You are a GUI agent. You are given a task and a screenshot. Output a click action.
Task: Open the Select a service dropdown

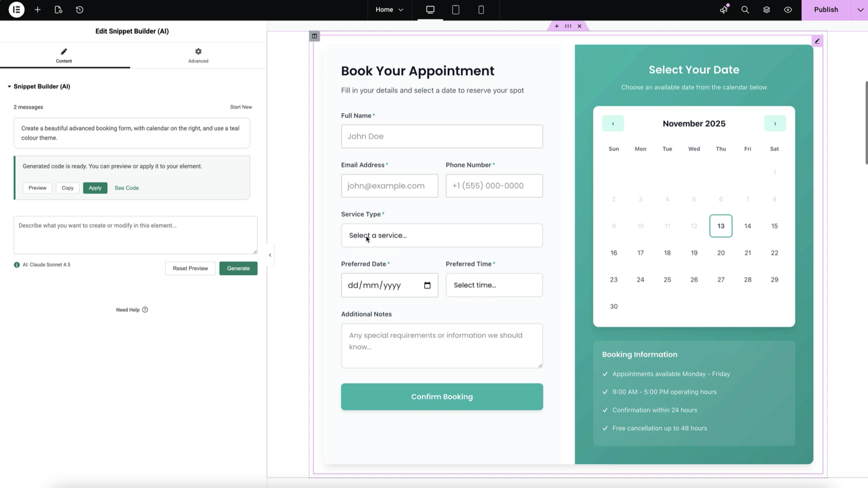click(x=441, y=235)
